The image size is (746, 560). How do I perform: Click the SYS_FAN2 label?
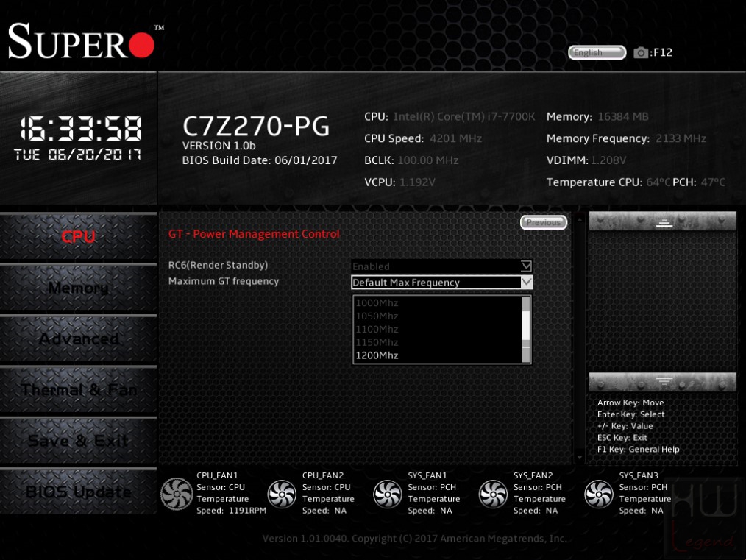(533, 475)
